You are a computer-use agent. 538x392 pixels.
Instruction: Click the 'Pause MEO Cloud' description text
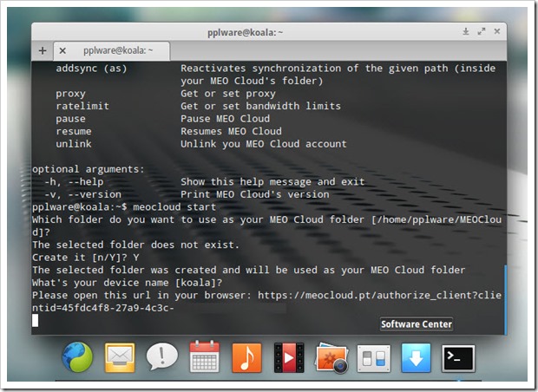(225, 119)
